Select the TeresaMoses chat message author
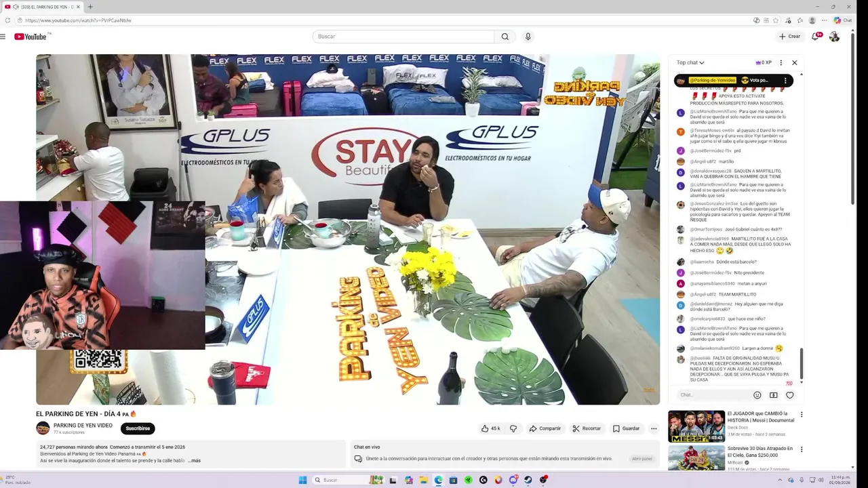This screenshot has height=488, width=868. (712, 130)
